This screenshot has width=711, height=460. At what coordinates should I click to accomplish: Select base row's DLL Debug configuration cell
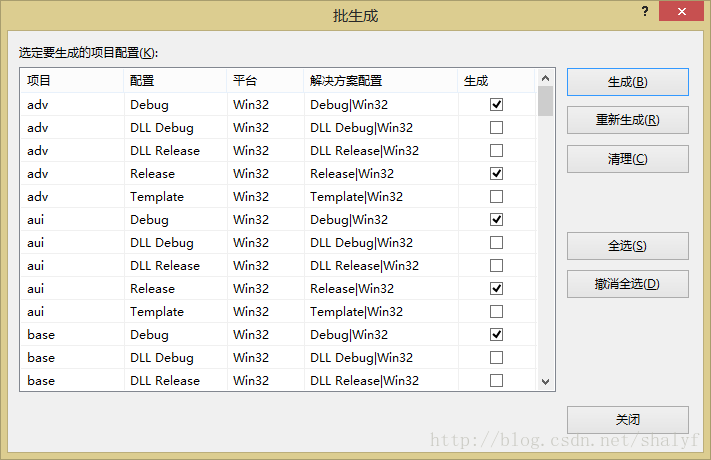point(175,358)
